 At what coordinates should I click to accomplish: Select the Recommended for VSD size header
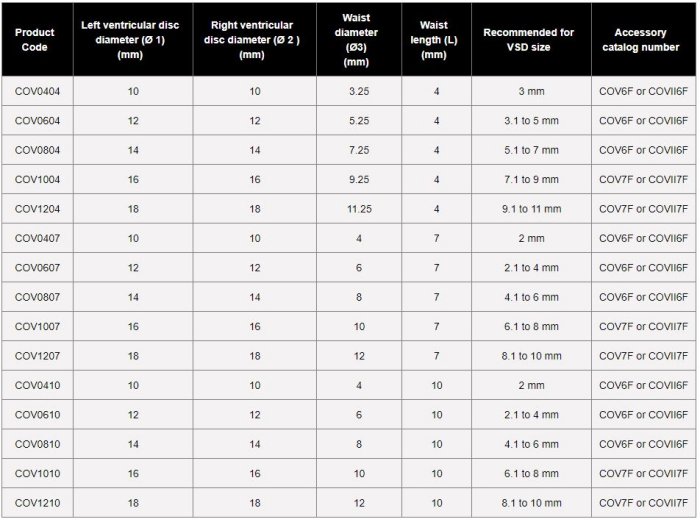coord(528,39)
